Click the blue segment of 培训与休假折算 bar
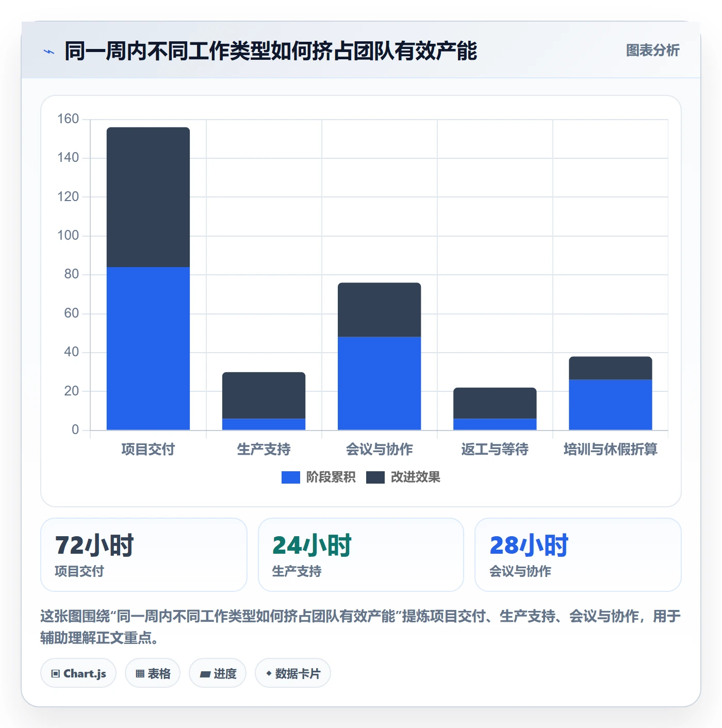Viewport: 722px width, 728px height. tap(610, 405)
